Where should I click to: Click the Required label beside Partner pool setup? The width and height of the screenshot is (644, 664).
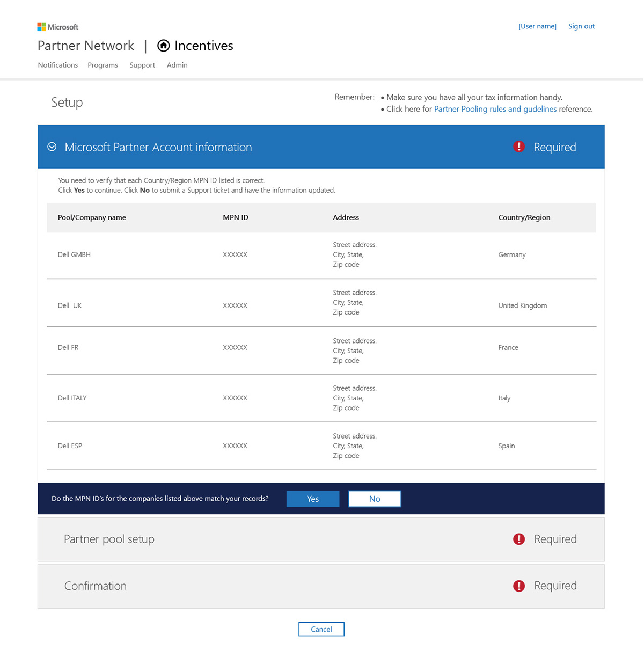[555, 539]
